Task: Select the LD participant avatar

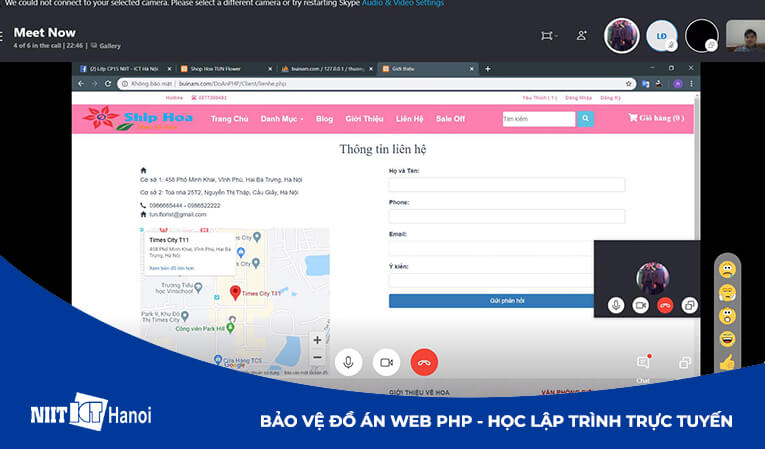Action: pos(662,36)
